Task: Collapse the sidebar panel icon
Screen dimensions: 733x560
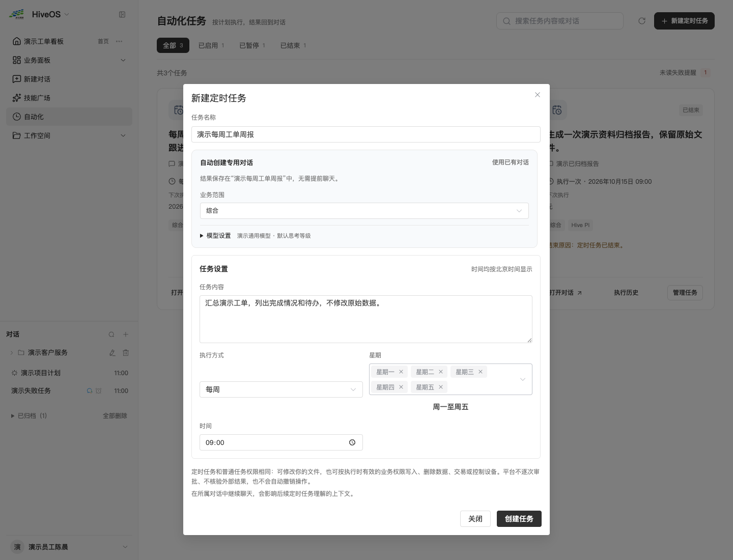Action: coord(122,15)
